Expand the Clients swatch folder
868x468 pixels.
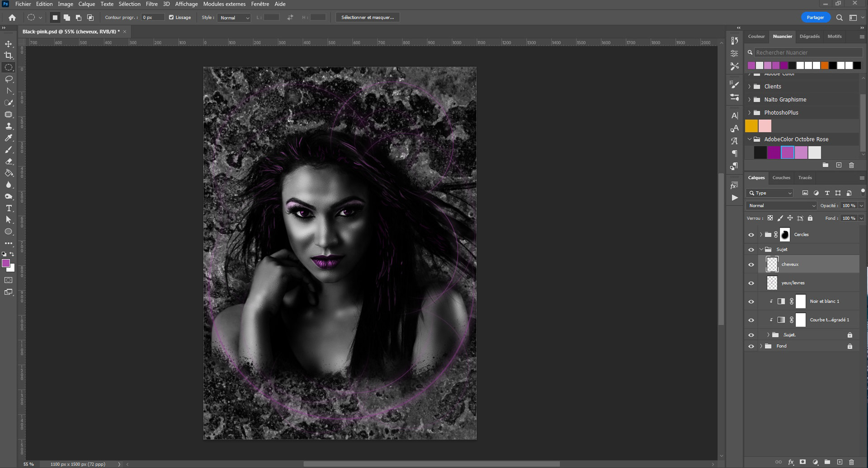click(x=750, y=86)
